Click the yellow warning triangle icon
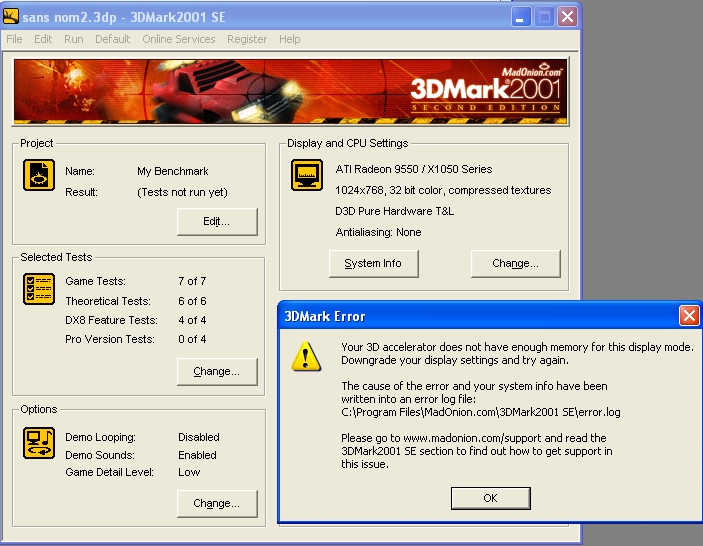703x546 pixels. coord(306,357)
